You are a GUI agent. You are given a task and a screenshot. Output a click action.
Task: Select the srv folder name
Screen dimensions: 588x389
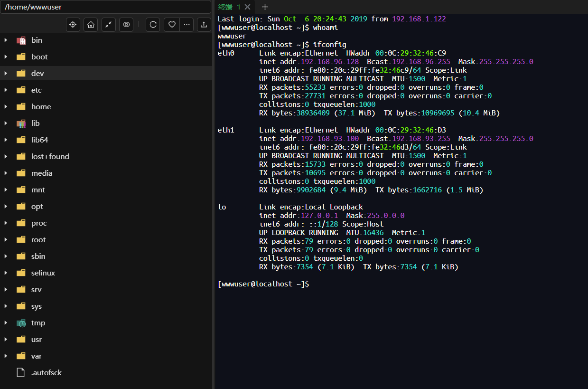point(37,290)
